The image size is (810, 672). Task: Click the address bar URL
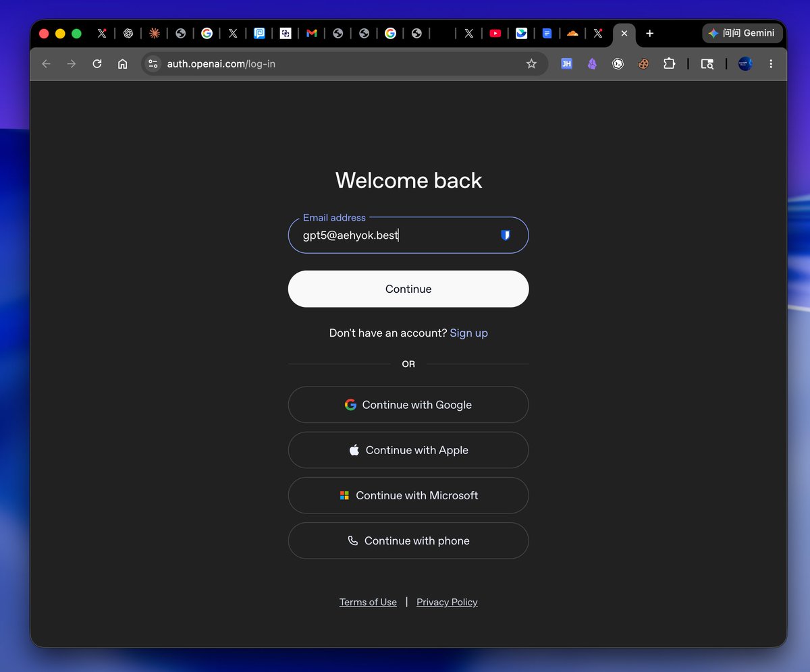click(x=221, y=64)
